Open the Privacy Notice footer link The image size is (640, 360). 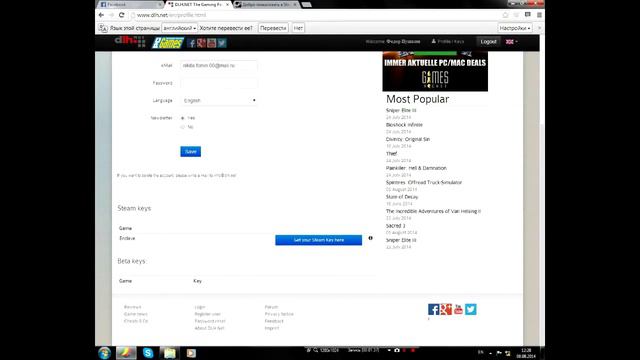tap(279, 314)
